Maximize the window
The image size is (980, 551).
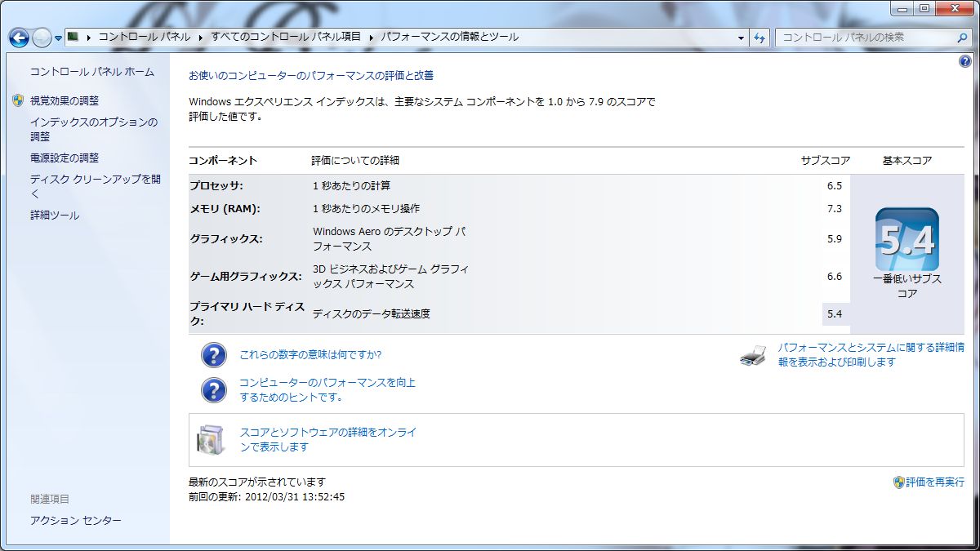click(924, 8)
